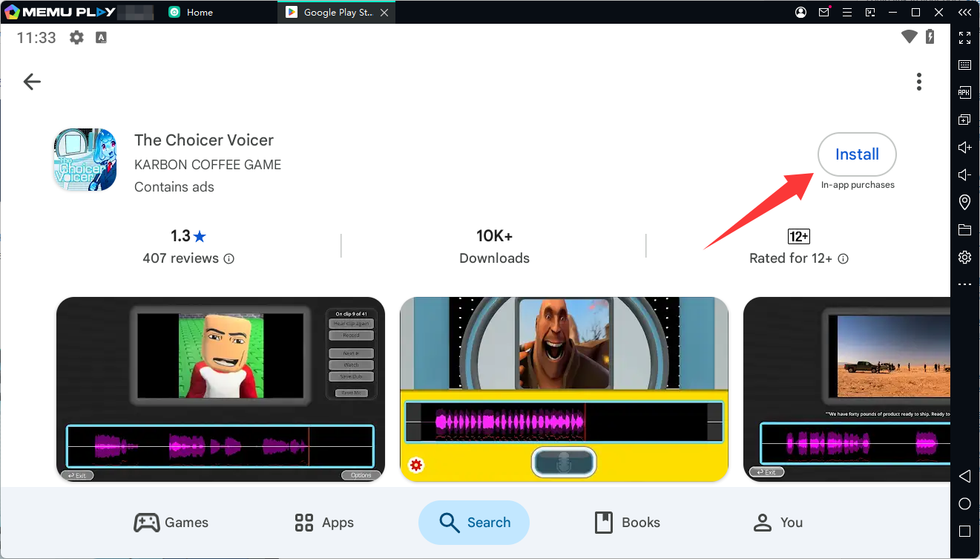Open the 1.3 star rating
Viewport: 980px width, 559px height.
(188, 236)
